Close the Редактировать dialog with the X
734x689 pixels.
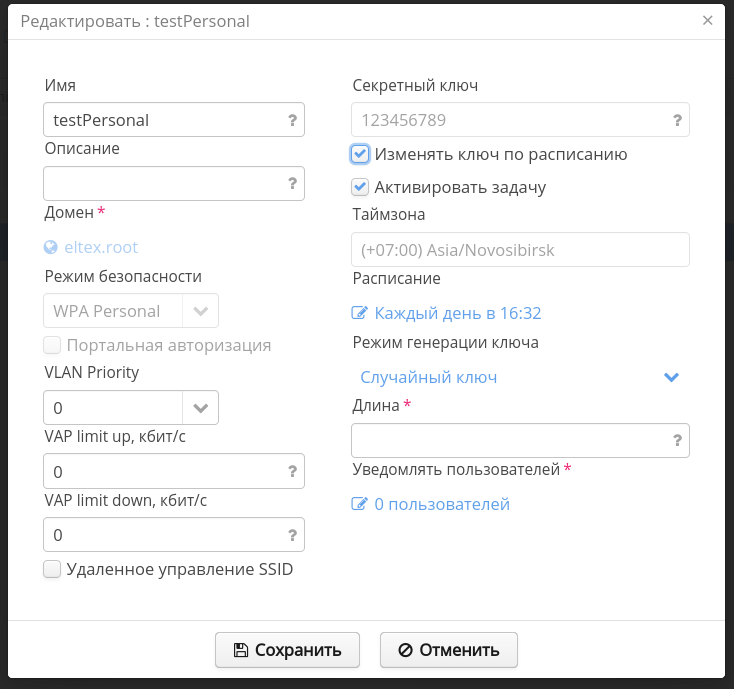708,20
